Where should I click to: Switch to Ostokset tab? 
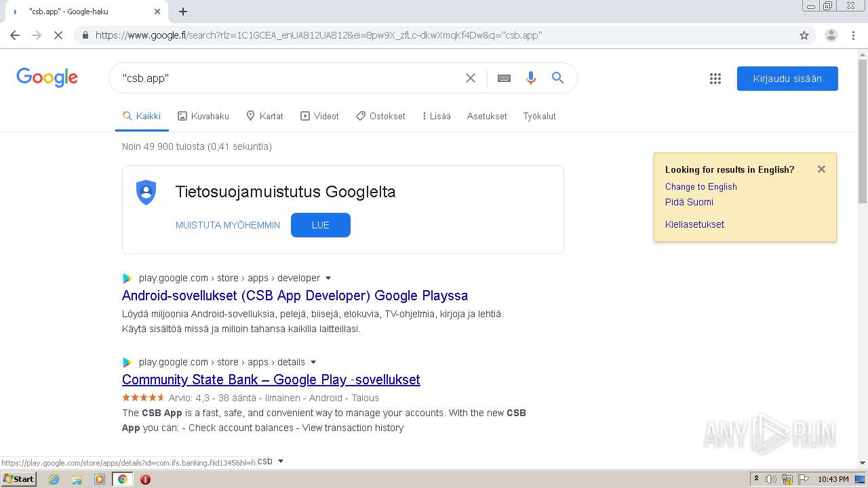[x=380, y=116]
